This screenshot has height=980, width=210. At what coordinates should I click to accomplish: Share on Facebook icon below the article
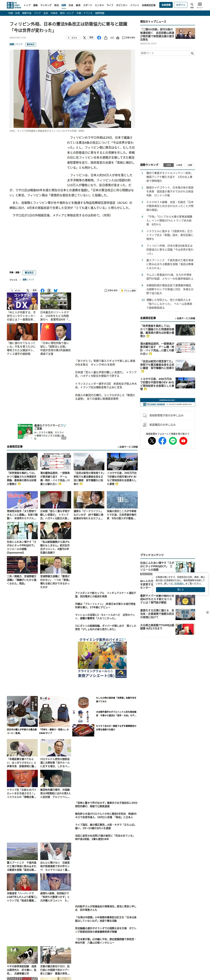[x=42, y=291]
